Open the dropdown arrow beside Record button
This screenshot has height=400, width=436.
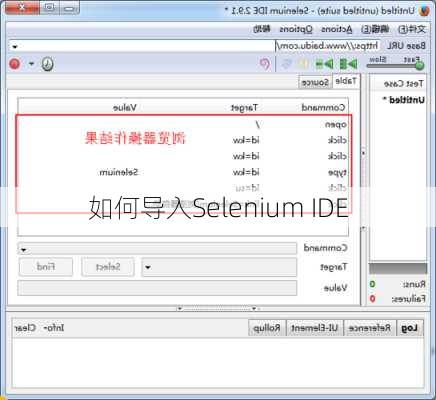pyautogui.click(x=31, y=63)
